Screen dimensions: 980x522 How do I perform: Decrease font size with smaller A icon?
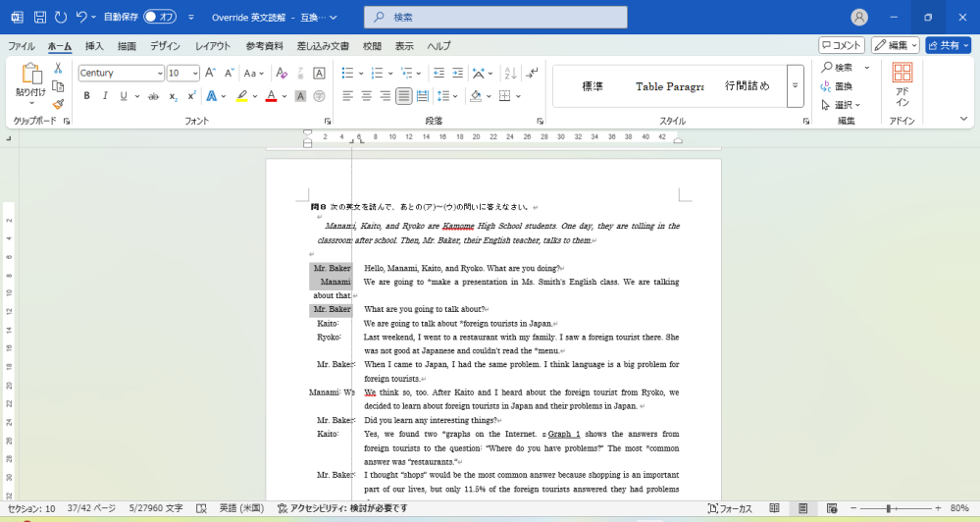[230, 74]
